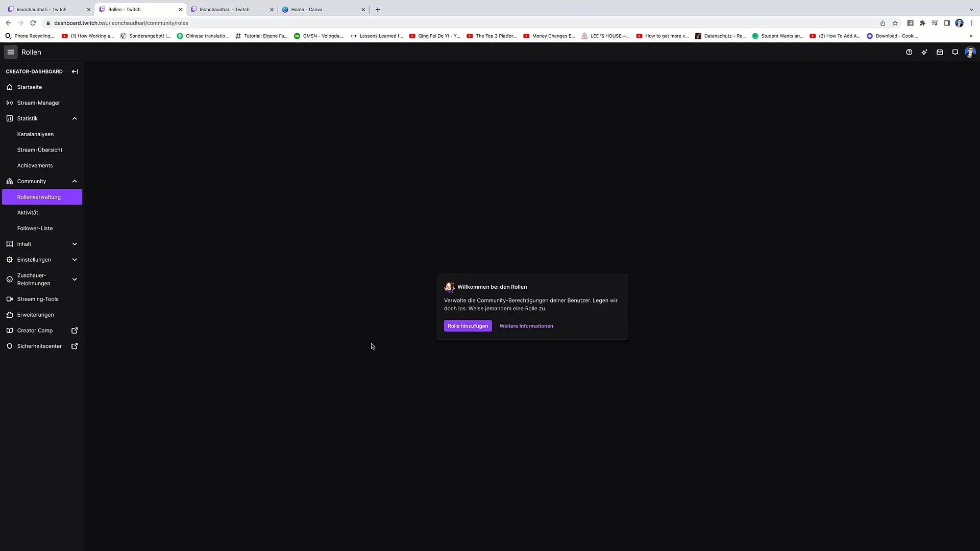Collapse the Statistik section
980x551 pixels.
click(x=74, y=118)
